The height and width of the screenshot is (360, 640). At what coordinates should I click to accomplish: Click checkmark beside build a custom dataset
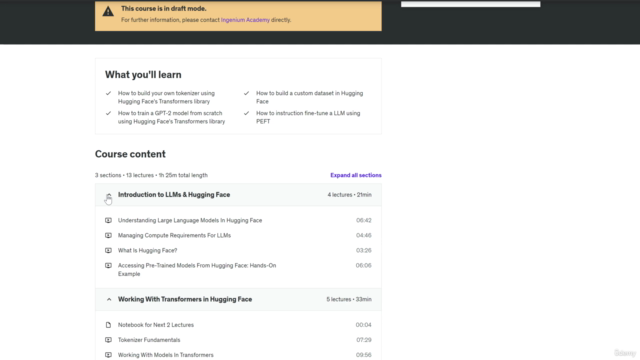click(x=246, y=93)
